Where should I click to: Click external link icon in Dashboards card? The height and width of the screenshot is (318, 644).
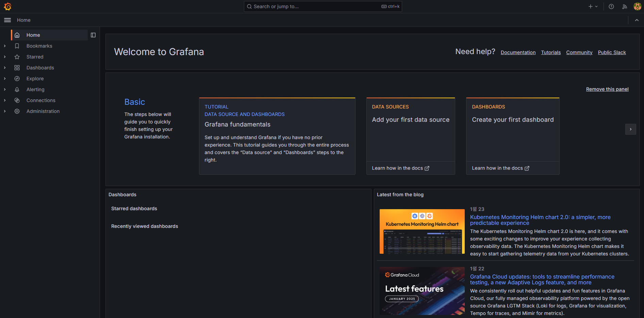pos(527,168)
